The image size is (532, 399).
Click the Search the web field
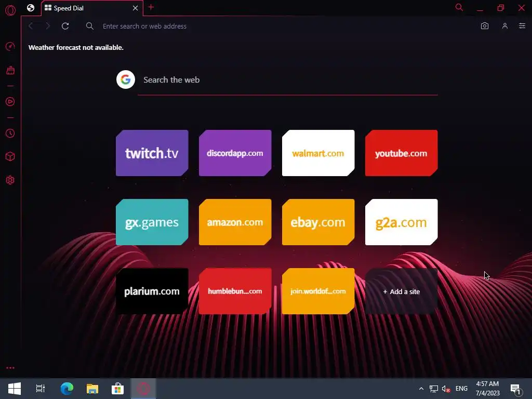[x=288, y=79]
